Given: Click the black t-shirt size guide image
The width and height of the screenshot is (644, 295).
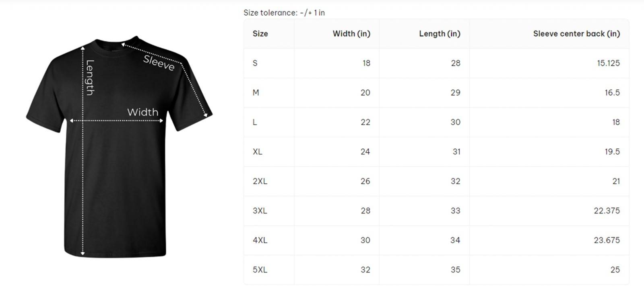Looking at the screenshot, I should (x=119, y=147).
